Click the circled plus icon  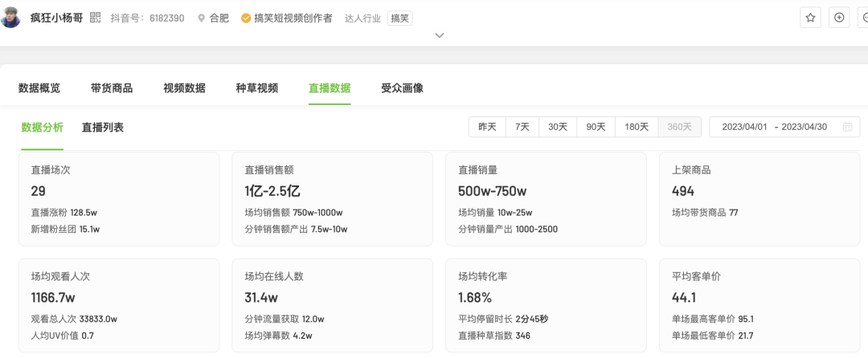pyautogui.click(x=839, y=18)
